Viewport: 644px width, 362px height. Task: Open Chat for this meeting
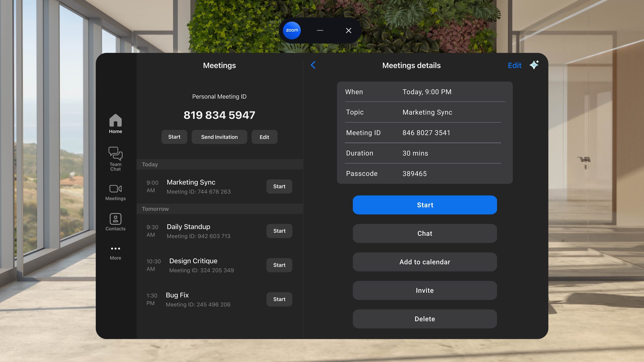(425, 233)
